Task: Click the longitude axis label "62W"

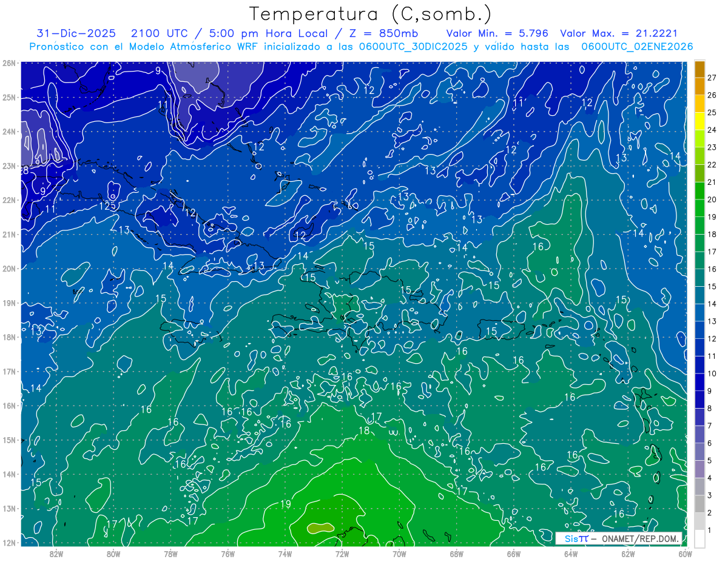Action: click(x=628, y=553)
